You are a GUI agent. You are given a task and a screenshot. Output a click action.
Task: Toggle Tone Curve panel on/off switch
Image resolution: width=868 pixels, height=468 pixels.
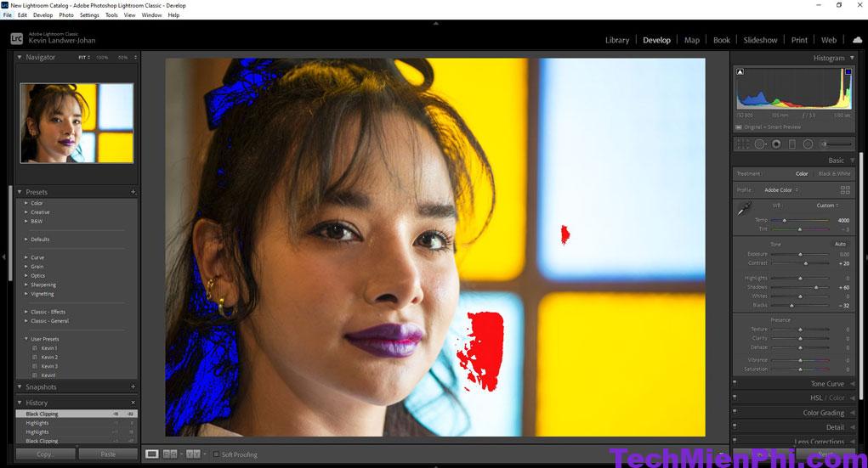click(x=735, y=382)
